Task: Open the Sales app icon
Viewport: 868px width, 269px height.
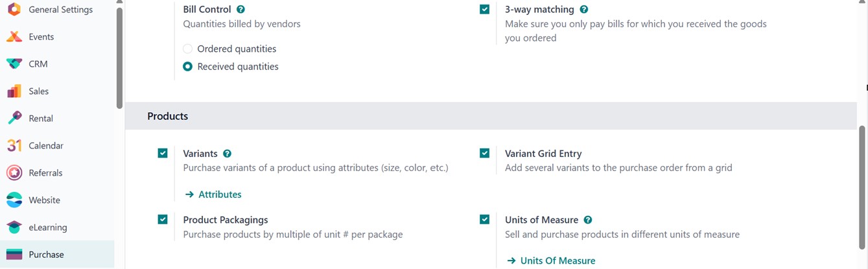Action: 14,91
